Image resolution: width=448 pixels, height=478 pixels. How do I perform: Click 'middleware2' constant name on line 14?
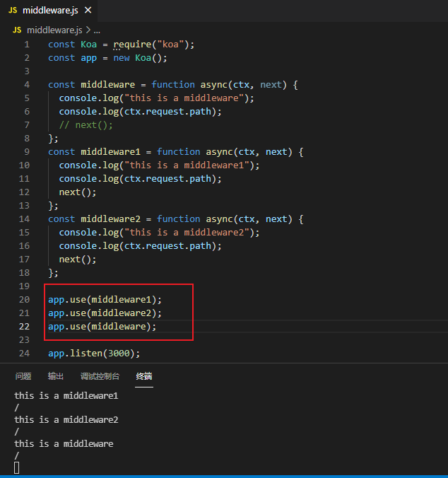pyautogui.click(x=110, y=219)
